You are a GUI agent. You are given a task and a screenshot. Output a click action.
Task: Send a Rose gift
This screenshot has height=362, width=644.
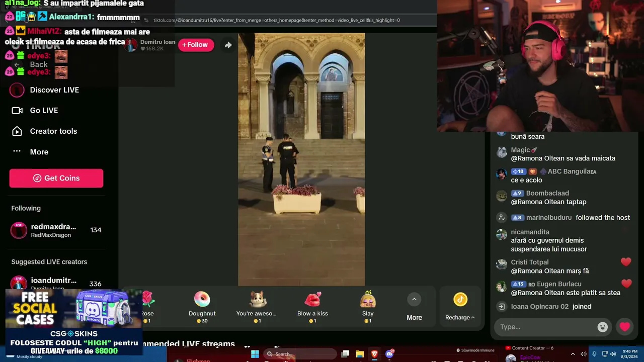147,306
